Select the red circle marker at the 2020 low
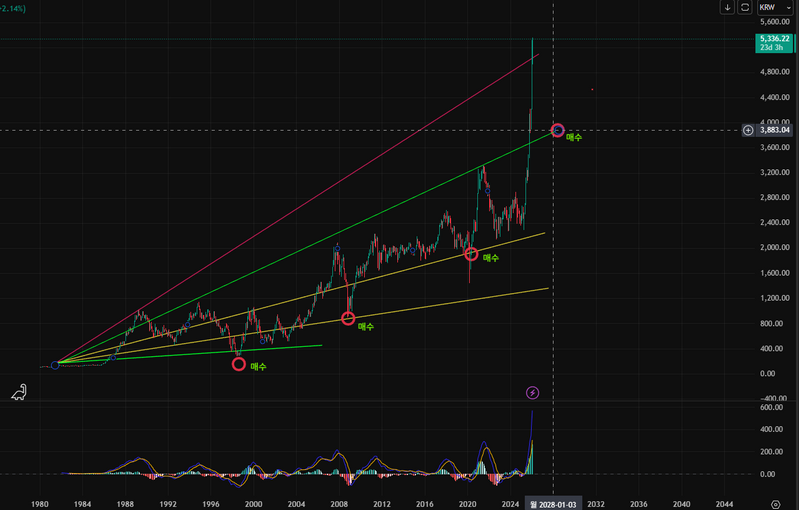 (471, 254)
